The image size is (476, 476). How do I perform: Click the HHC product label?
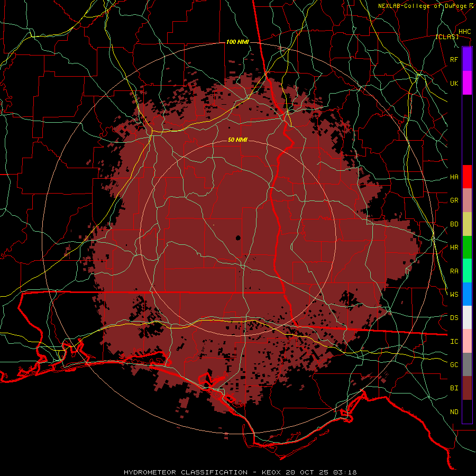coord(464,32)
